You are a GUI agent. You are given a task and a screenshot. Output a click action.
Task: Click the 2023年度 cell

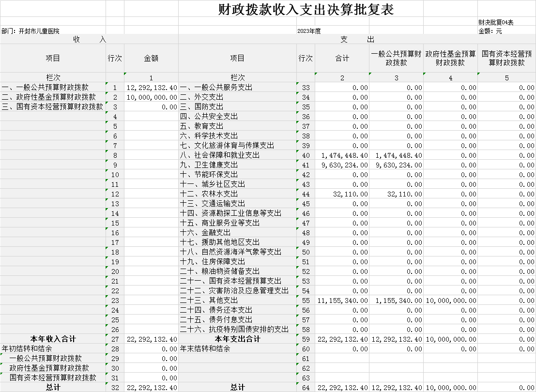[x=309, y=31]
